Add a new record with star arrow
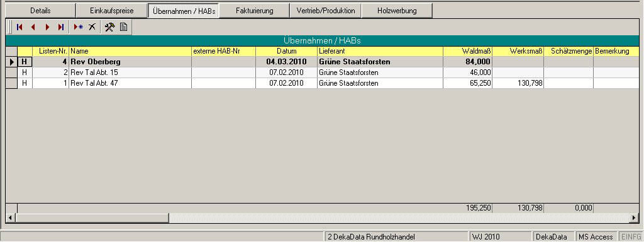Screen dimensions: 644x242 point(78,27)
